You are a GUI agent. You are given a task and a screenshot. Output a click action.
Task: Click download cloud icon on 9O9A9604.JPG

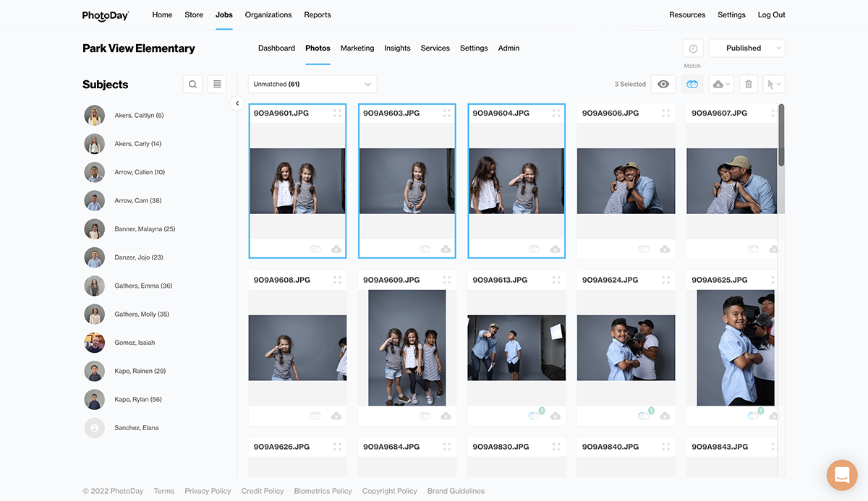[x=556, y=249]
